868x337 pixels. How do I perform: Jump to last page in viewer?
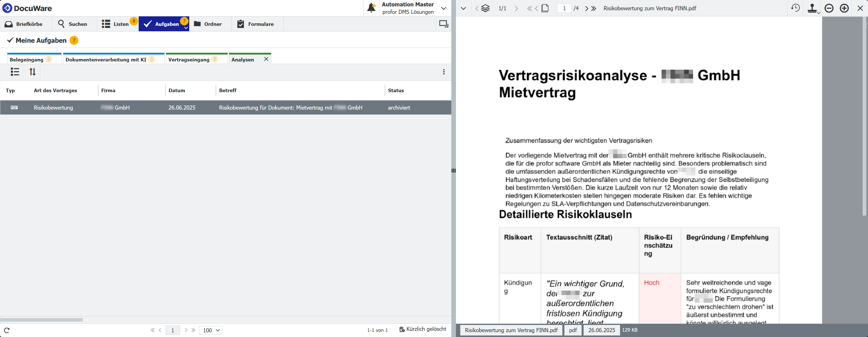pos(594,8)
